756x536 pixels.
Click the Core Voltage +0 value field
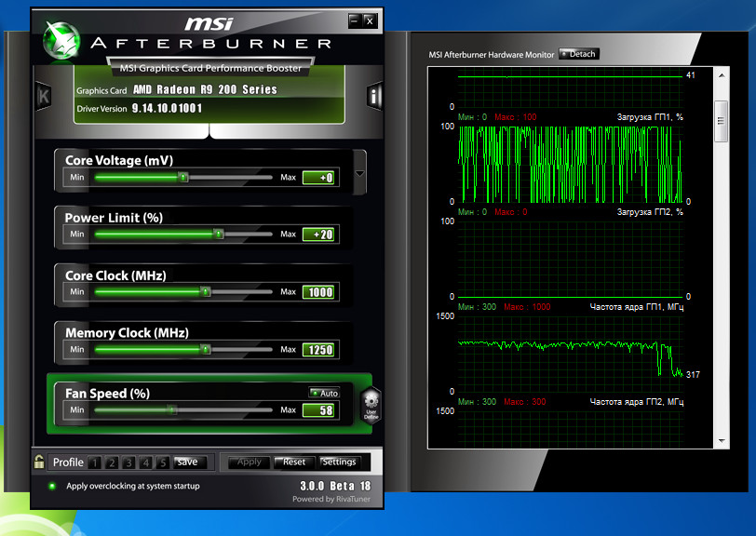[x=318, y=178]
